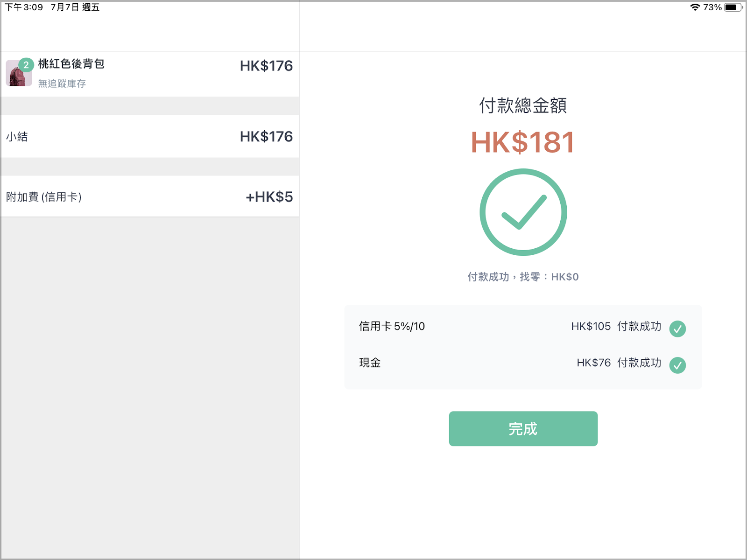Click the 附加費 (信用卡) surcharge row
Screen dimensions: 747x560
coord(150,196)
